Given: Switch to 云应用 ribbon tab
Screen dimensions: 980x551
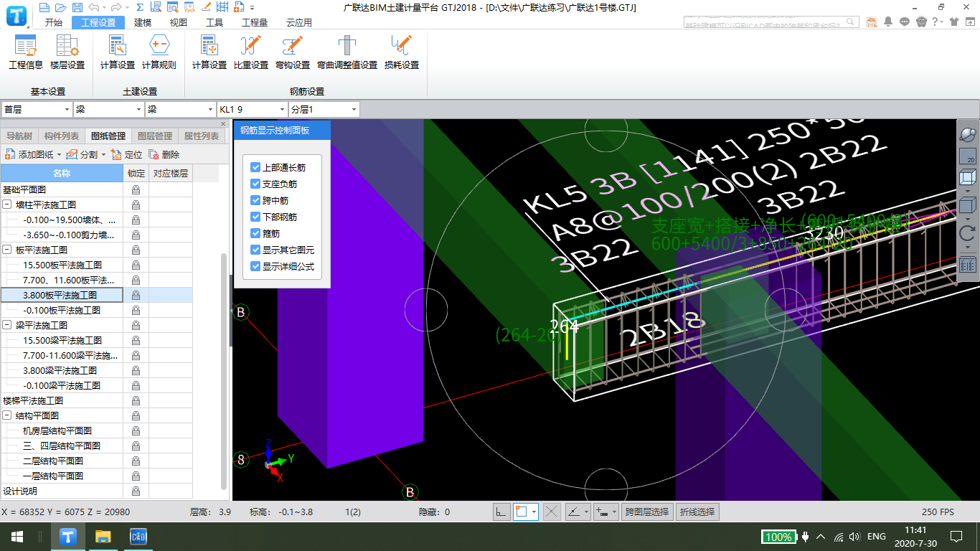Looking at the screenshot, I should [299, 23].
